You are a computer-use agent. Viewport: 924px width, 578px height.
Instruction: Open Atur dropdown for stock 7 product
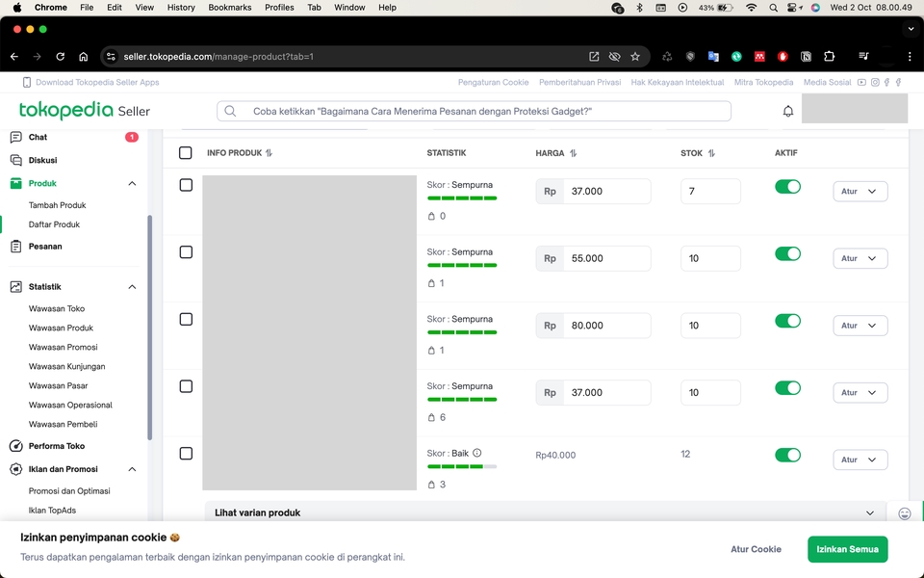(860, 191)
